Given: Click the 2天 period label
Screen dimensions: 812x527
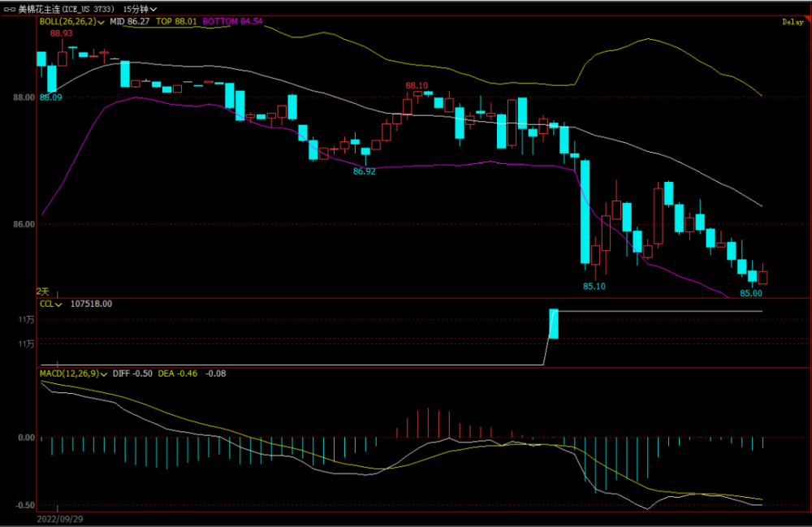Looking at the screenshot, I should click(x=42, y=291).
